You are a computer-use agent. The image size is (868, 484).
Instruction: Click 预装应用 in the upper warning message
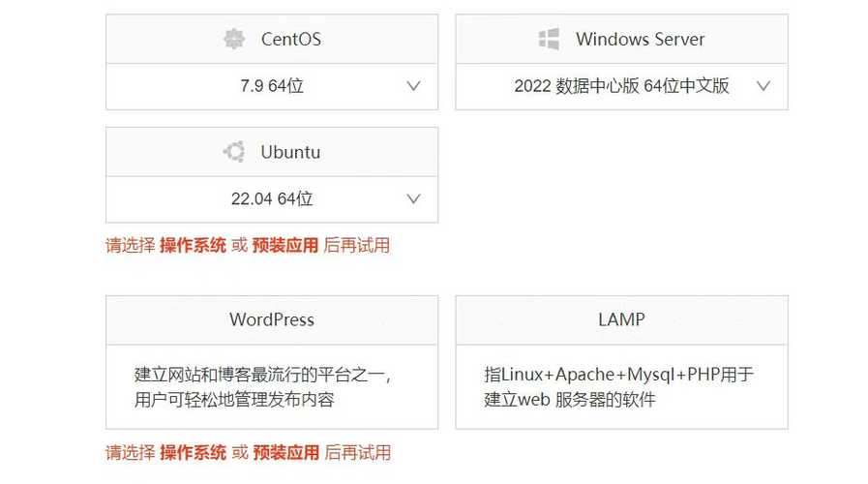[285, 246]
